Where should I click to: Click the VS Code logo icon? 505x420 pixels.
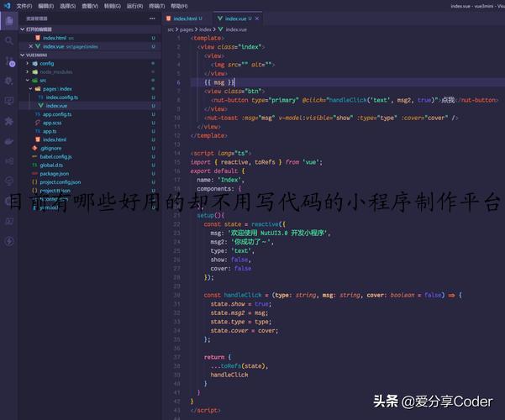tap(7, 6)
